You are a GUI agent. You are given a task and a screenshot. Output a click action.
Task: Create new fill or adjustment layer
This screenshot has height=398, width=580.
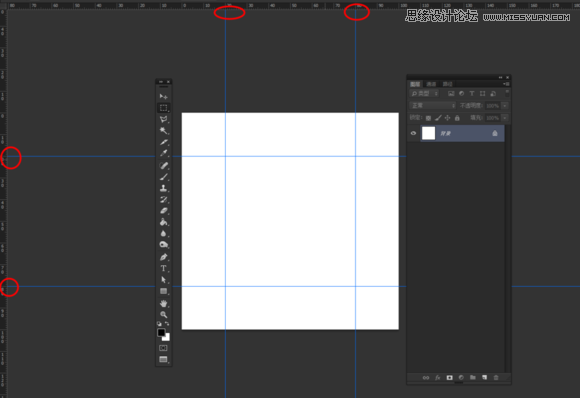[x=461, y=378]
